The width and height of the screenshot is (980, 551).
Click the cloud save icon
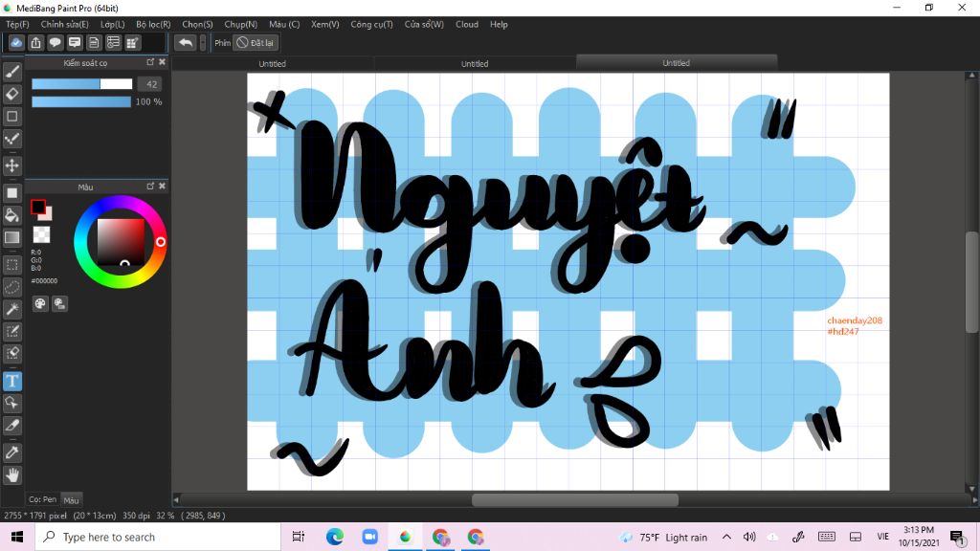[16, 42]
